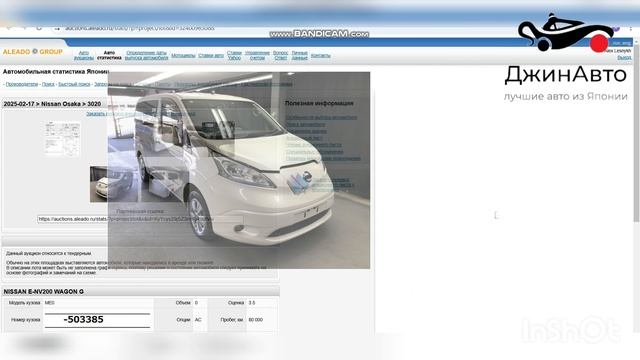Image resolution: width=640 pixels, height=360 pixels.
Task: Open the date-determination nav link for car production
Action: 146,55
